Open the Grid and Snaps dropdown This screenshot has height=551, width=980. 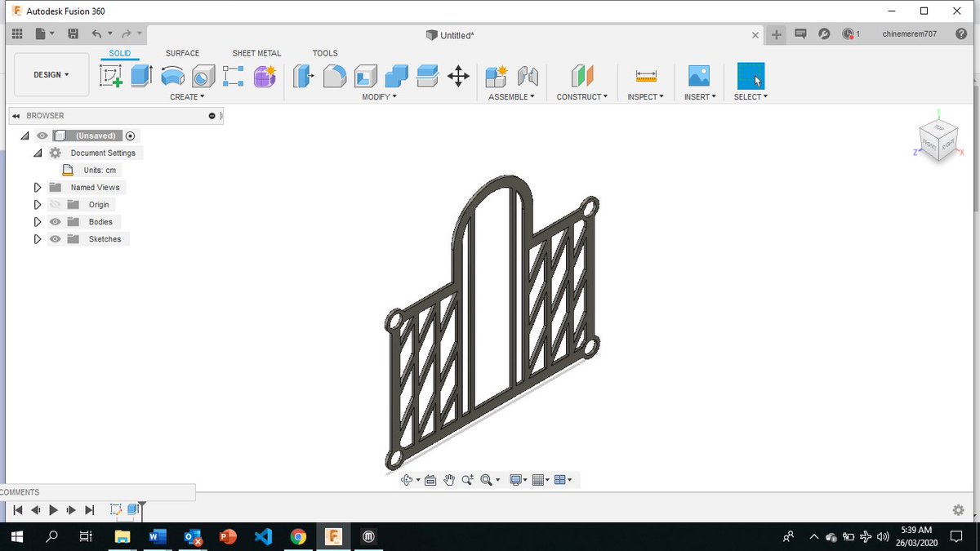541,480
